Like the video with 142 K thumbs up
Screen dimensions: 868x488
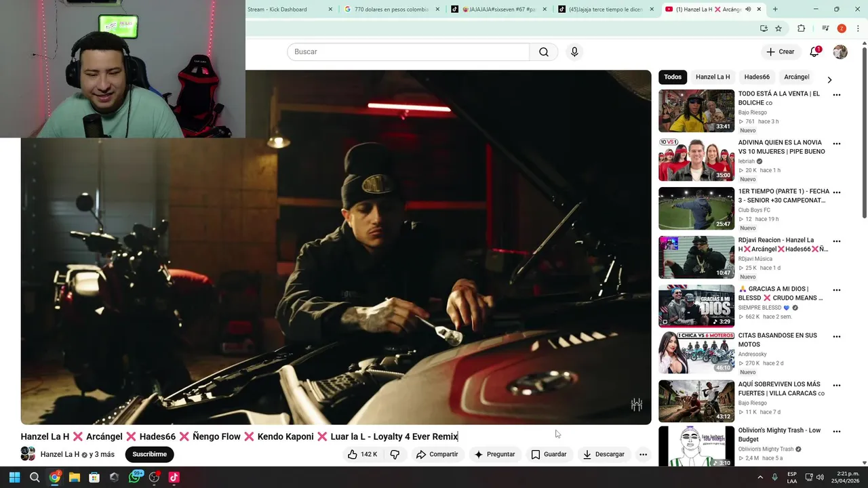(362, 454)
